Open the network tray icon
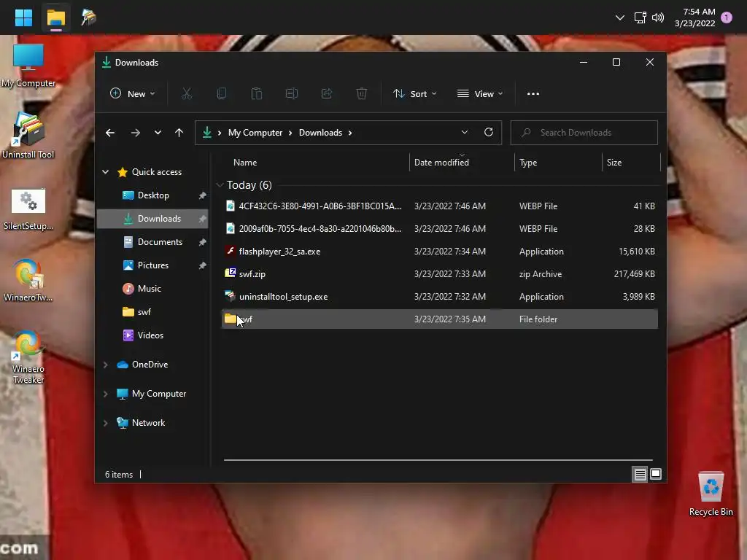The width and height of the screenshot is (747, 560). pyautogui.click(x=640, y=17)
